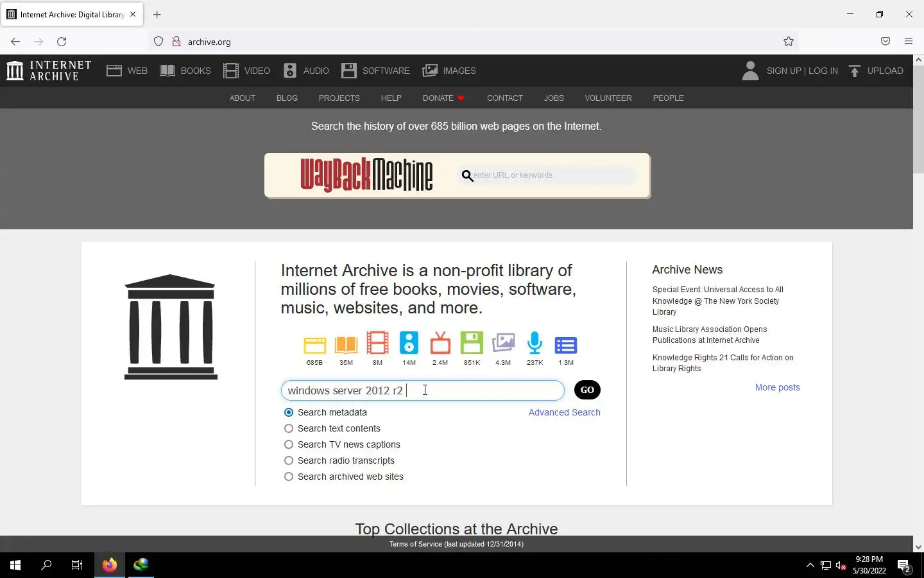Open the blue audio icon 14M
This screenshot has width=924, height=578.
pos(409,343)
